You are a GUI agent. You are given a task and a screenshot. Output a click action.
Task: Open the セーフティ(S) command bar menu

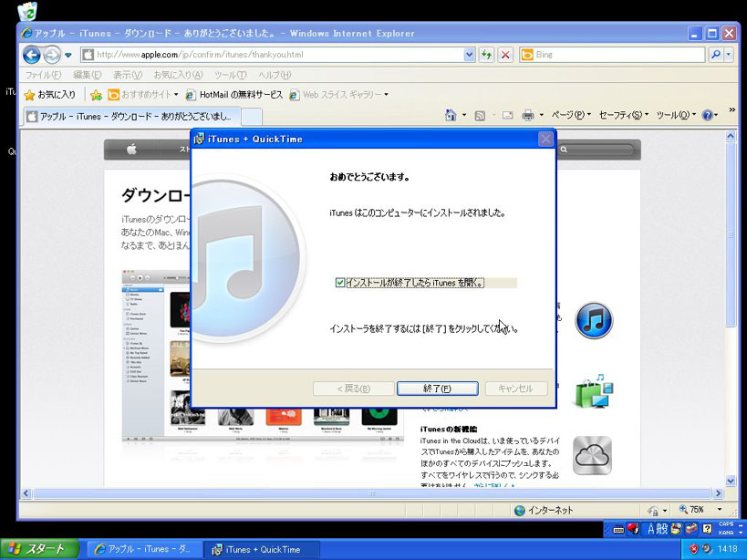pyautogui.click(x=623, y=115)
